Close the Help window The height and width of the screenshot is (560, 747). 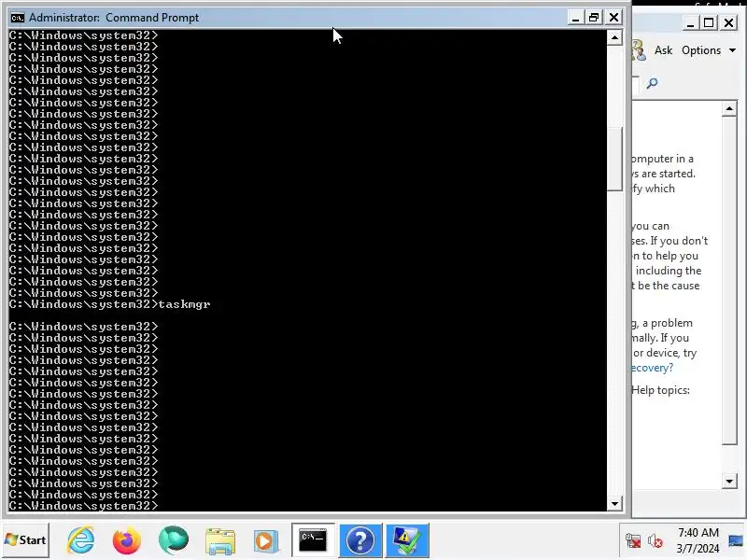click(x=728, y=22)
